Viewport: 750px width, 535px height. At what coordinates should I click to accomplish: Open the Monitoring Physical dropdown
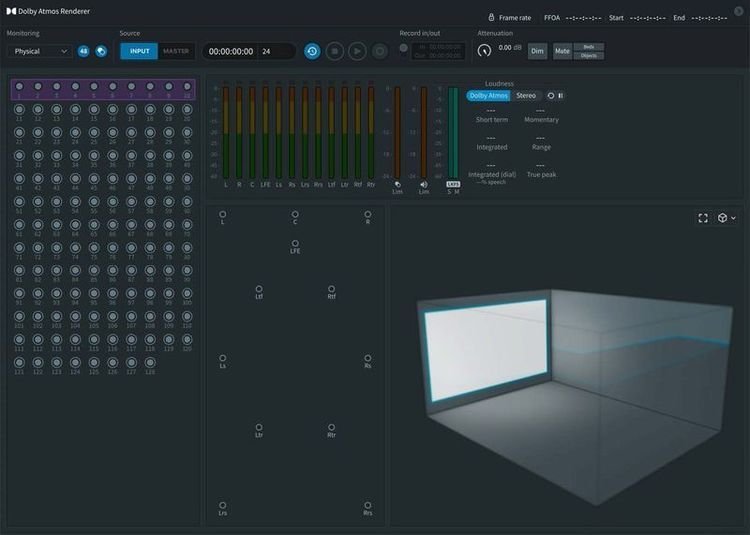click(39, 51)
